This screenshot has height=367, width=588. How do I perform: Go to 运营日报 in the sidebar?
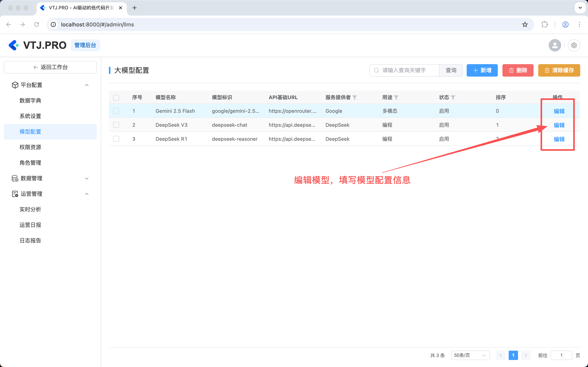click(30, 225)
